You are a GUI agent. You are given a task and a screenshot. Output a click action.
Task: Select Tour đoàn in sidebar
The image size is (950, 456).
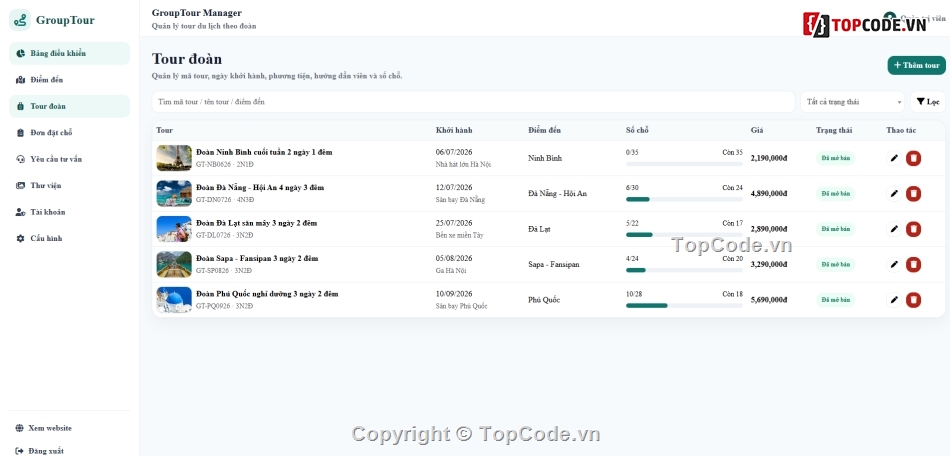pos(69,106)
